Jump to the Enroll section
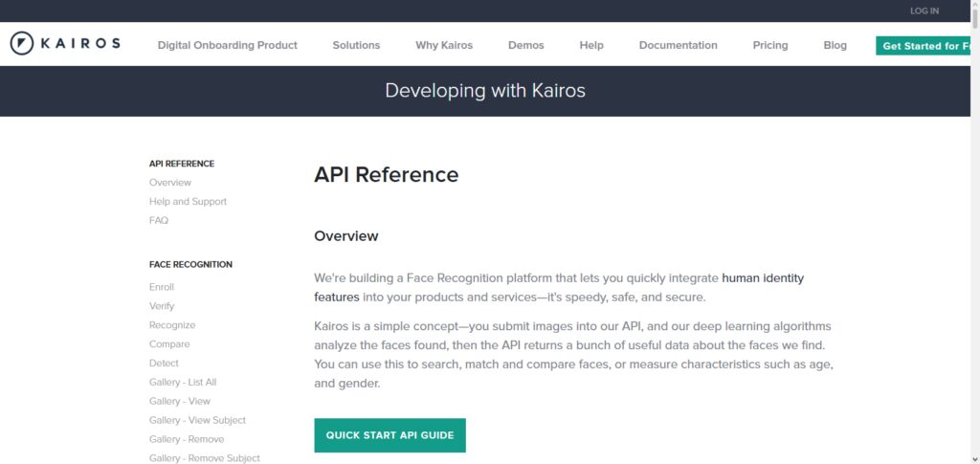Screen dimensions: 980x464 [161, 287]
